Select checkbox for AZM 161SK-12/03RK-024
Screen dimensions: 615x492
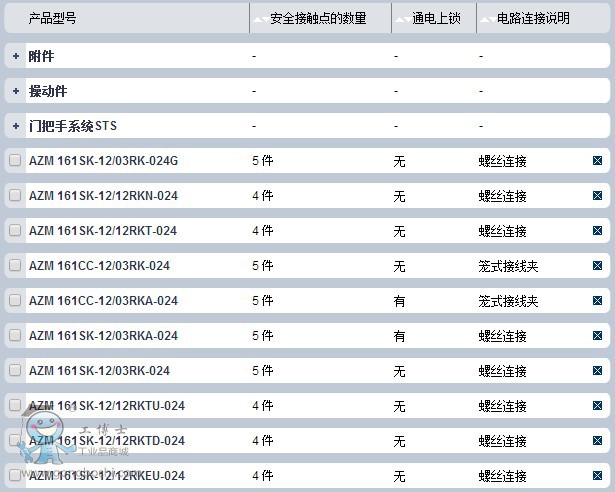coord(15,371)
